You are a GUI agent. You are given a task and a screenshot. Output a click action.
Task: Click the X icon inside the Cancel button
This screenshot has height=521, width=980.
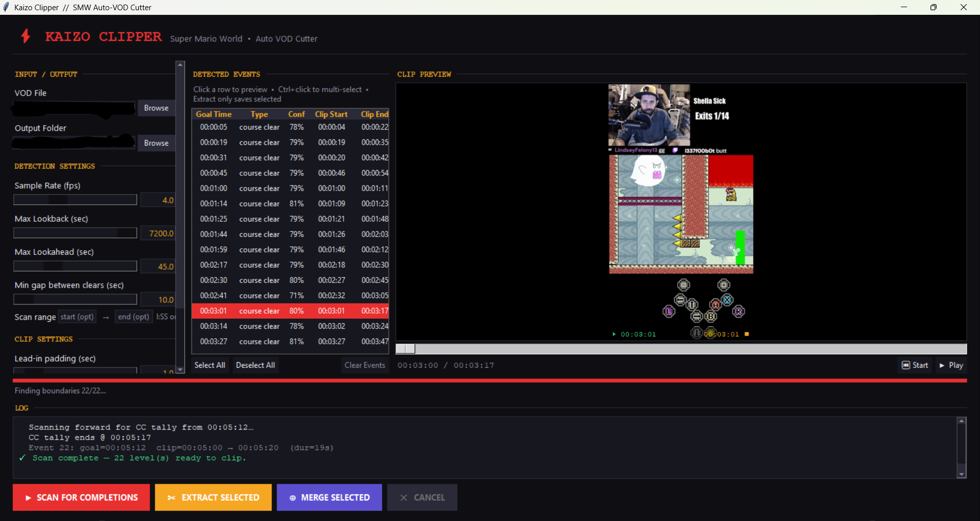point(403,497)
